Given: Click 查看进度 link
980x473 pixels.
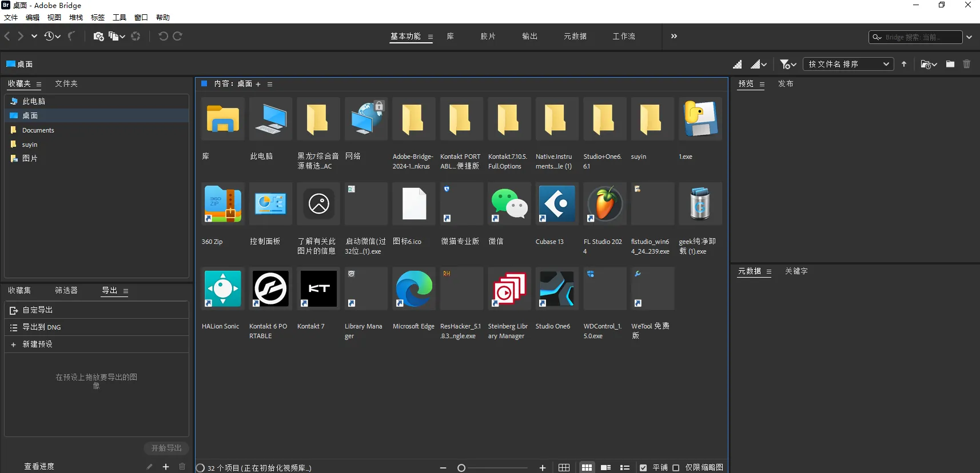Looking at the screenshot, I should pyautogui.click(x=39, y=467).
